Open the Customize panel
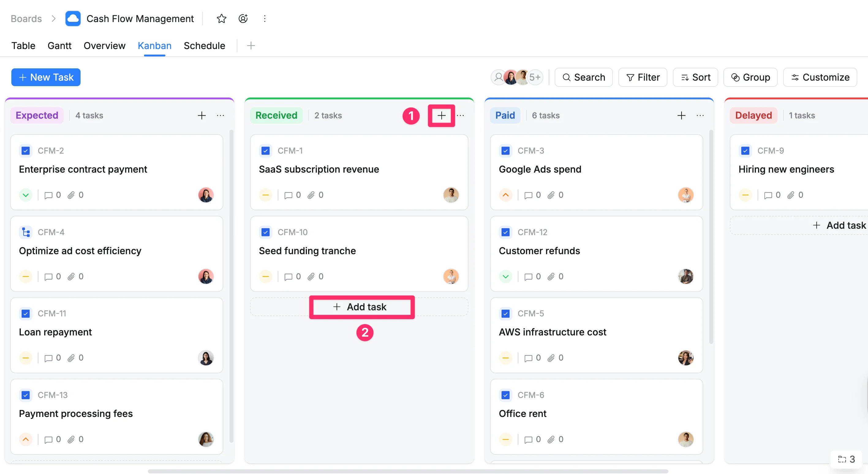The width and height of the screenshot is (868, 474). pos(820,77)
